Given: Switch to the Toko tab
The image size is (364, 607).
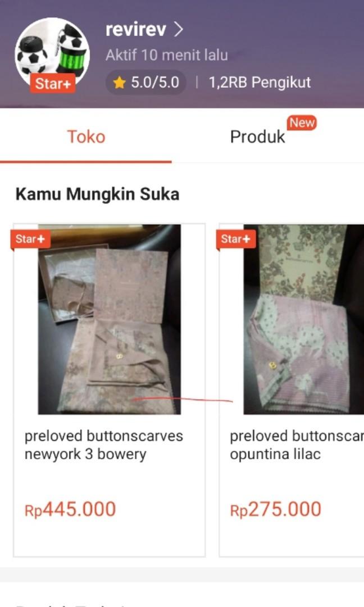Looking at the screenshot, I should (x=86, y=137).
